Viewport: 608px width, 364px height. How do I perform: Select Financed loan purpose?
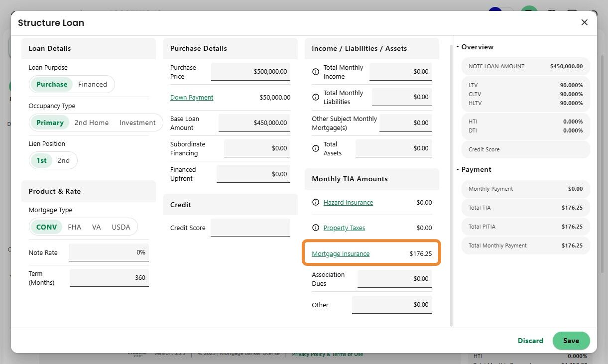[93, 84]
